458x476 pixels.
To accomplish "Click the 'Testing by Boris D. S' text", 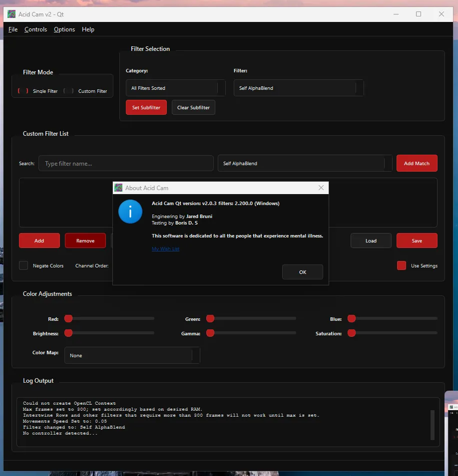I will click(175, 223).
